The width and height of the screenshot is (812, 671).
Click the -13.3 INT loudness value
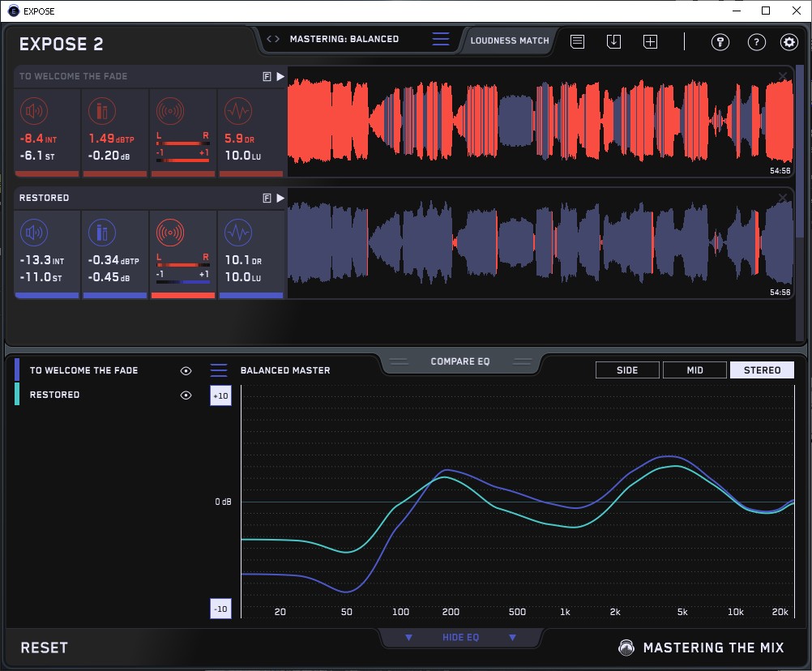[x=42, y=260]
